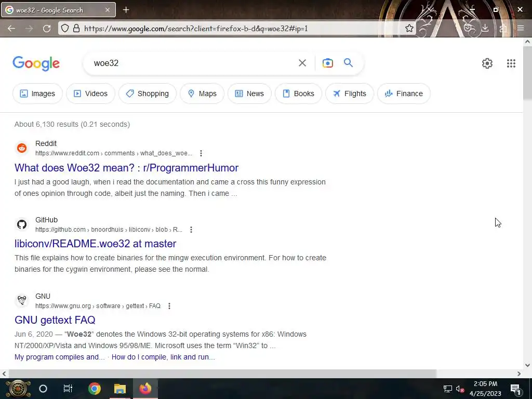The image size is (532, 399).
Task: Open GNU result options menu
Action: 169,306
